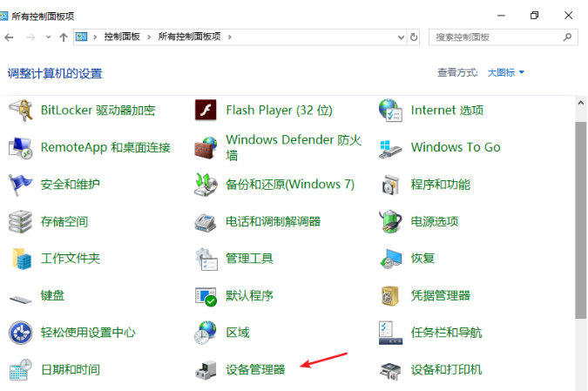
Task: Click the 所有控制面板项 breadcrumb
Action: click(x=189, y=37)
